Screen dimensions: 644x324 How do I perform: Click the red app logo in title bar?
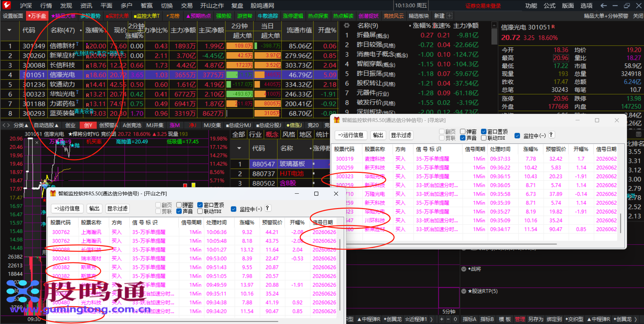(7, 5)
